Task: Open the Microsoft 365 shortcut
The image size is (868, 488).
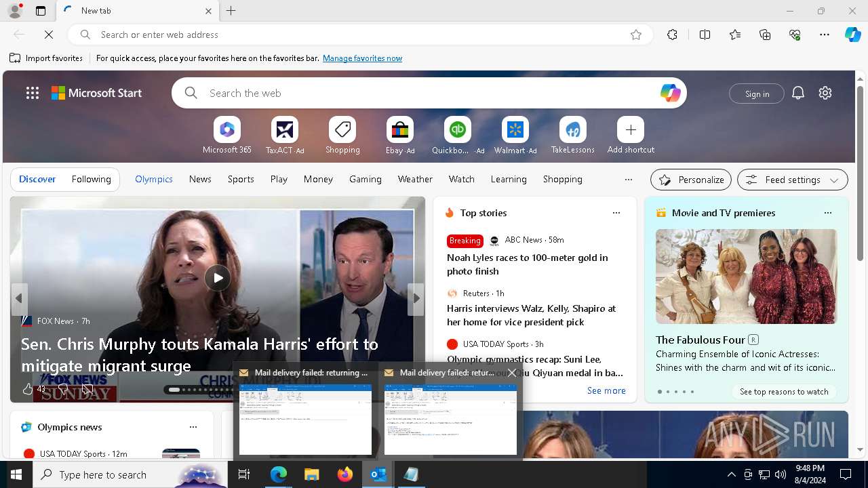Action: (x=227, y=129)
